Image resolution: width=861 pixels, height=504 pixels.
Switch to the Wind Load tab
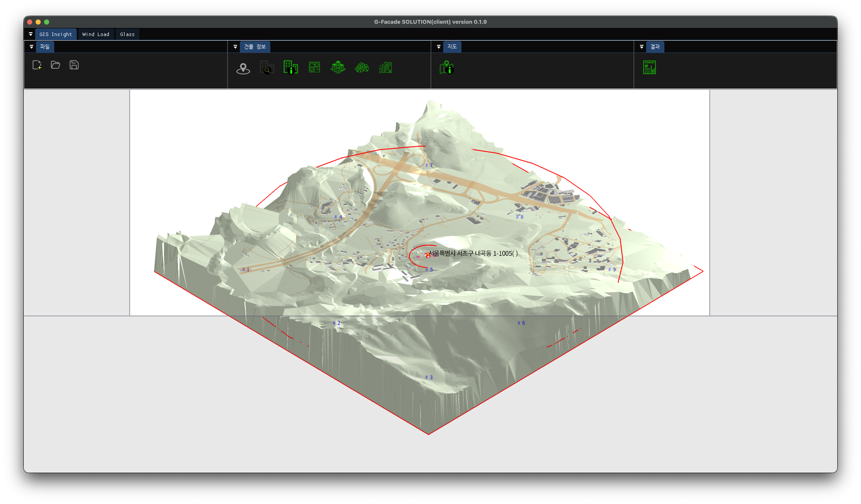96,34
